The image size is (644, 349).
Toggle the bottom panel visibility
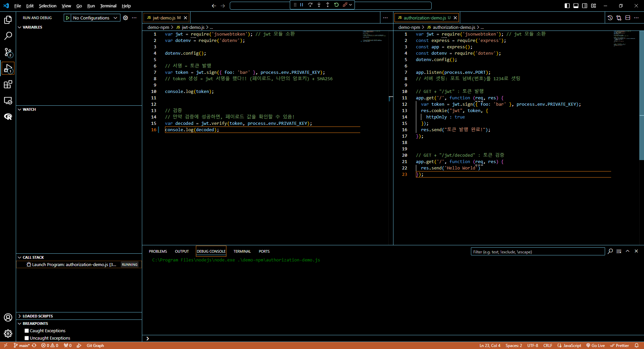576,6
